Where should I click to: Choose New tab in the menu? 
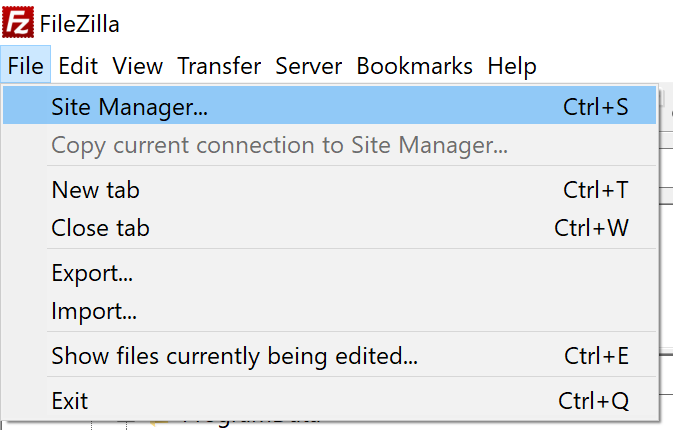click(330, 190)
